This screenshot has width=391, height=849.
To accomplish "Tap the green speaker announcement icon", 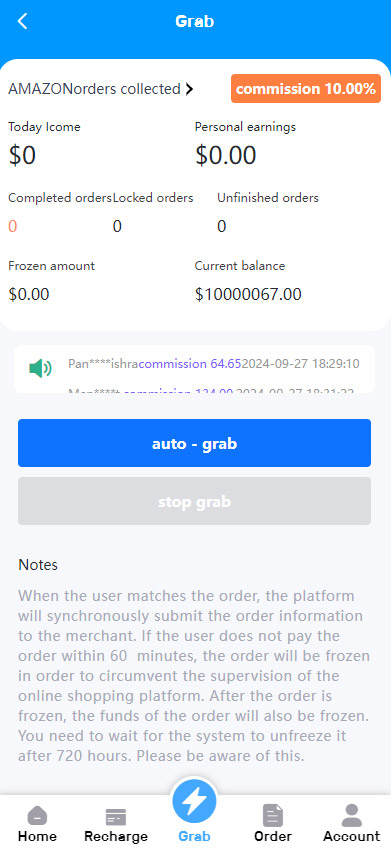I will point(40,369).
